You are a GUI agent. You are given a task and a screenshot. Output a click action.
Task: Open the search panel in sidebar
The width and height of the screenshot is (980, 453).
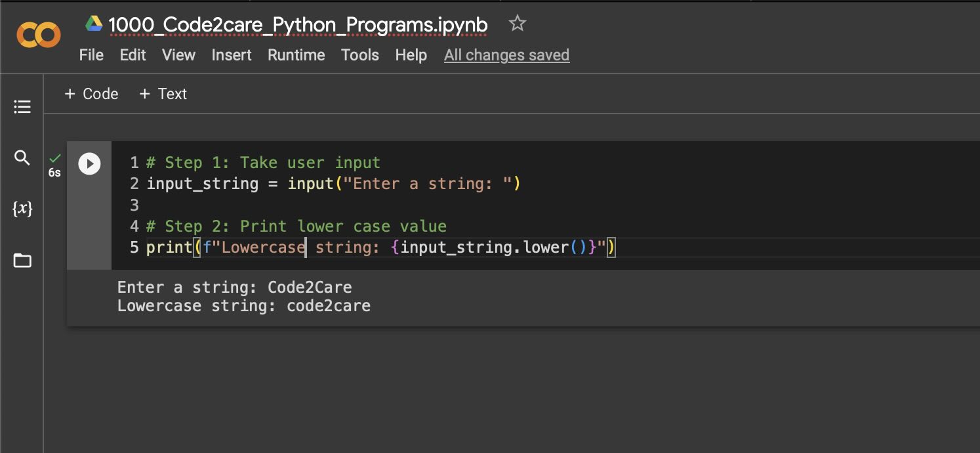pos(22,158)
